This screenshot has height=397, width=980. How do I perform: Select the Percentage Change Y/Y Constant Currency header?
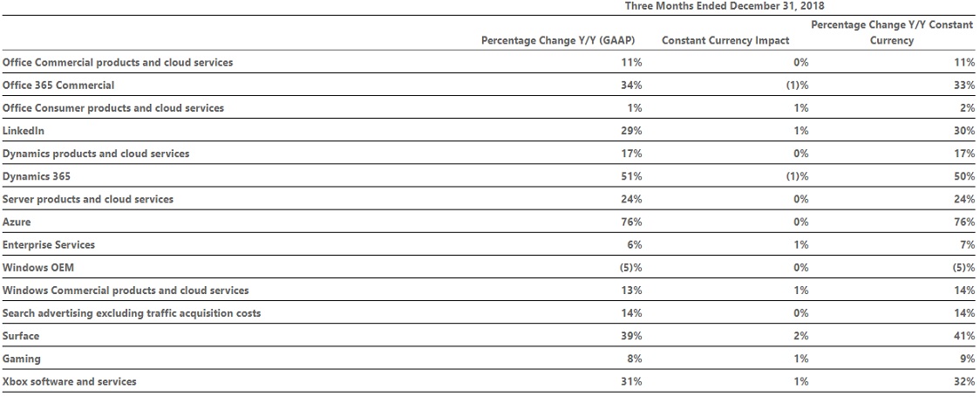click(x=892, y=33)
